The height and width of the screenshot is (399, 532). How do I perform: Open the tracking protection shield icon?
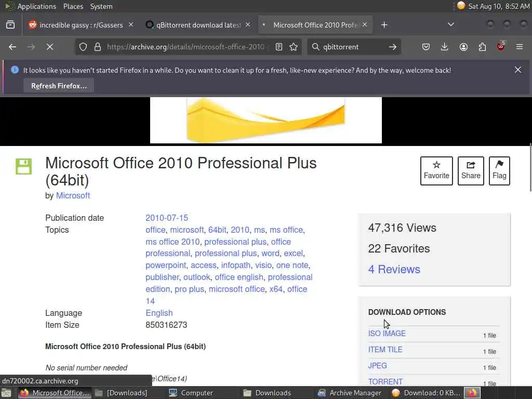(x=83, y=47)
